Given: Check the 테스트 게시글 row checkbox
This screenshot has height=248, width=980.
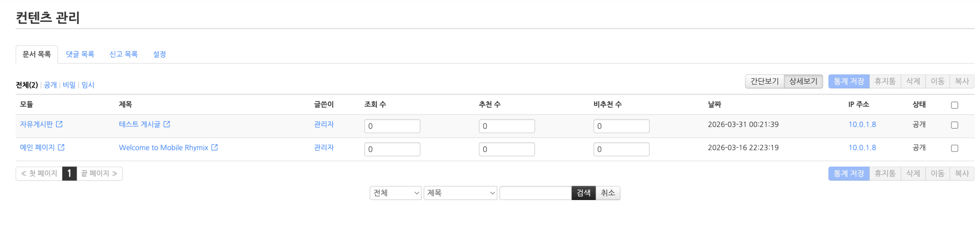Looking at the screenshot, I should [x=954, y=125].
